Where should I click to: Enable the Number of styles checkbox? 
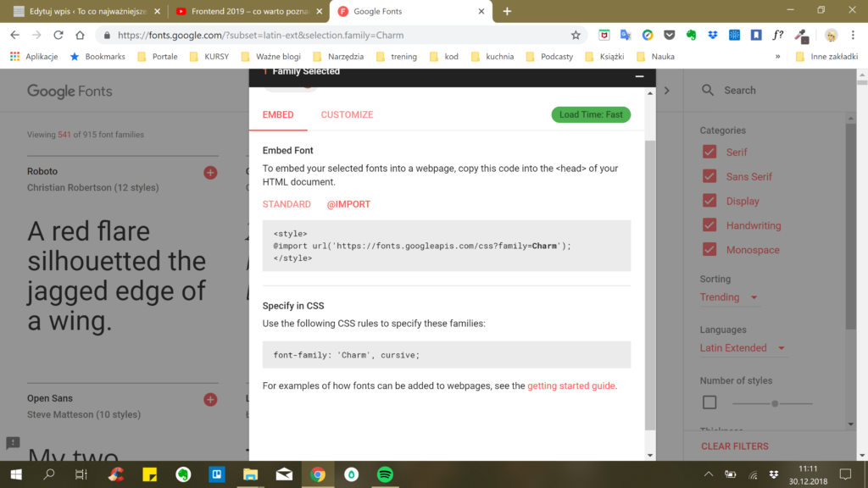709,402
